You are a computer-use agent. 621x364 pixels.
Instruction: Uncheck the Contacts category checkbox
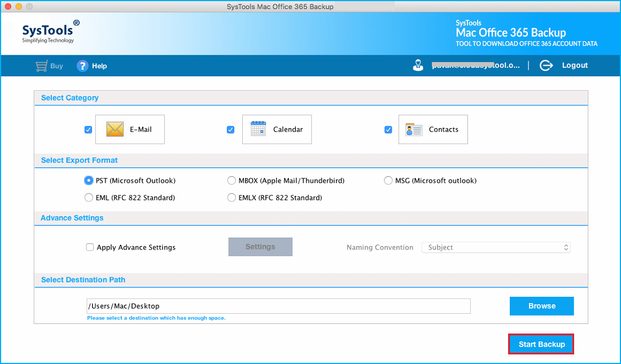388,130
